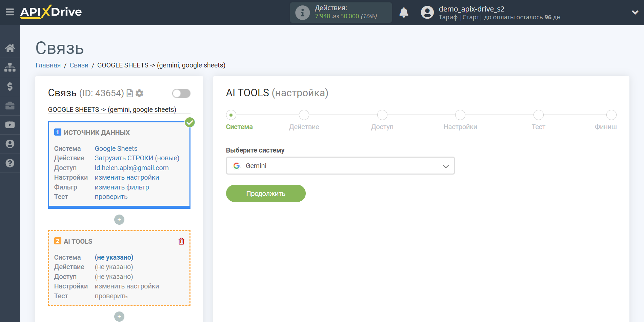Select the Тест step

[x=538, y=115]
